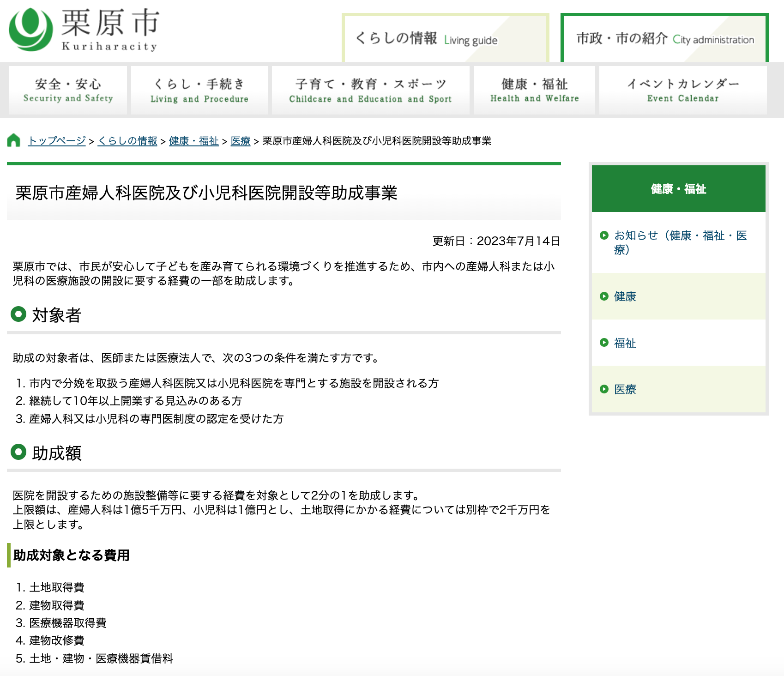The width and height of the screenshot is (784, 676).
Task: Open お知らせ（健康・福祉・医療） sidebar link
Action: [x=681, y=242]
